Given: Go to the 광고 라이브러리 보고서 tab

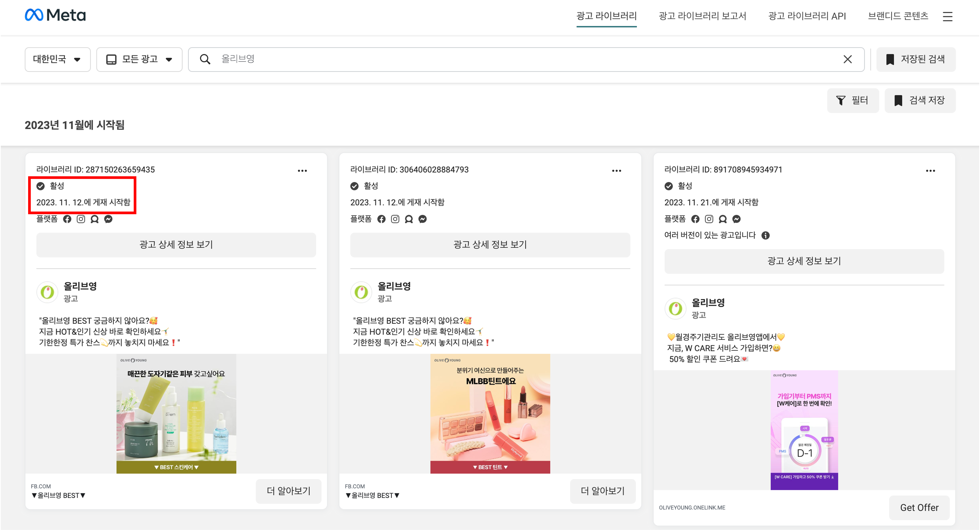Looking at the screenshot, I should 702,16.
